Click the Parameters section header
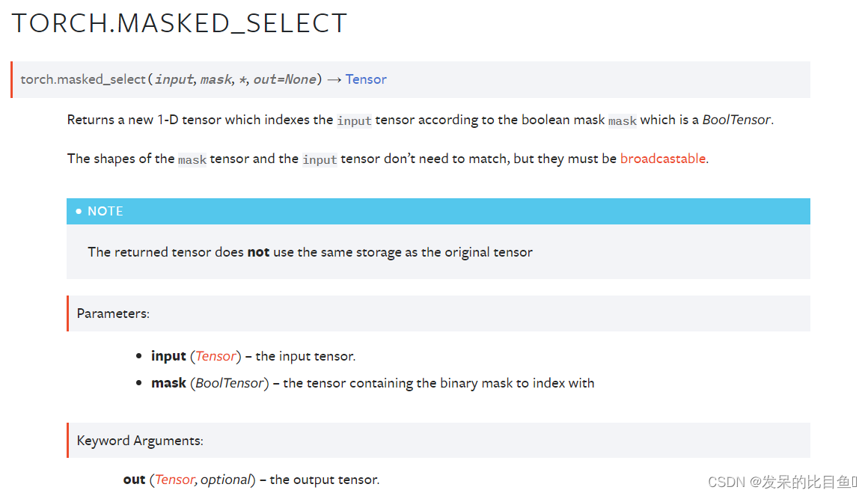Image resolution: width=868 pixels, height=496 pixels. pyautogui.click(x=113, y=313)
